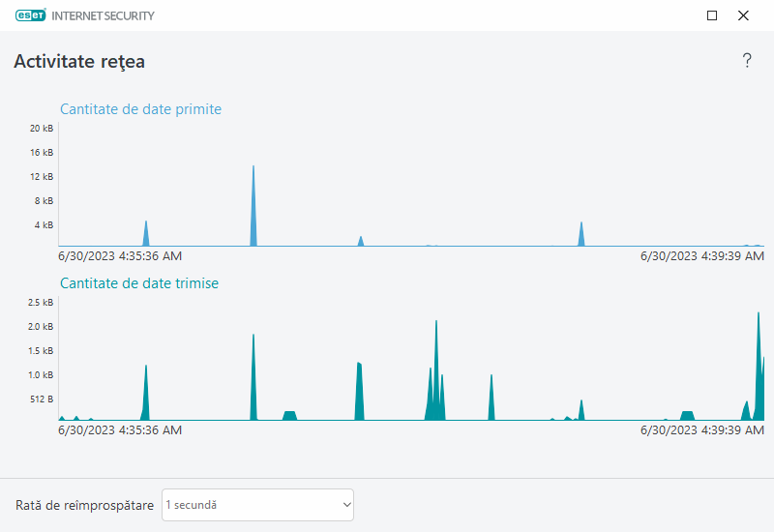Click the Cantitate de date trimise heading
Image resolution: width=774 pixels, height=532 pixels.
click(x=139, y=283)
